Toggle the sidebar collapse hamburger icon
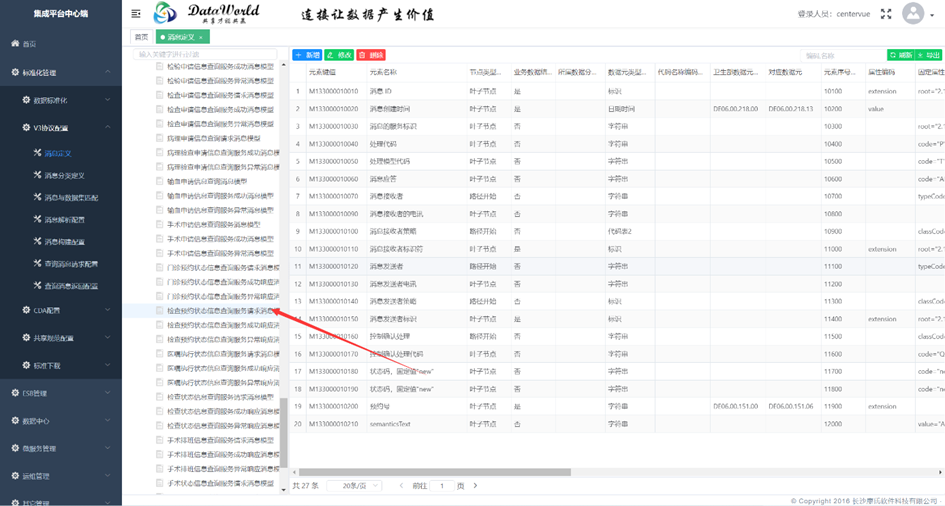The image size is (945, 506). tap(136, 13)
